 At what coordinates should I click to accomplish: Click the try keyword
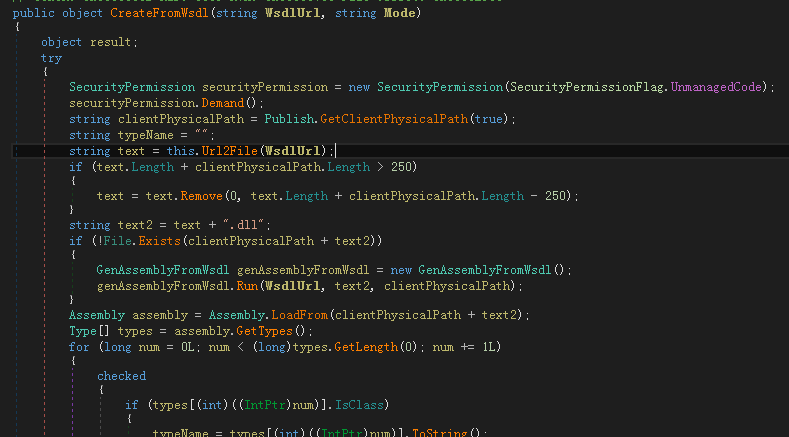[x=51, y=58]
